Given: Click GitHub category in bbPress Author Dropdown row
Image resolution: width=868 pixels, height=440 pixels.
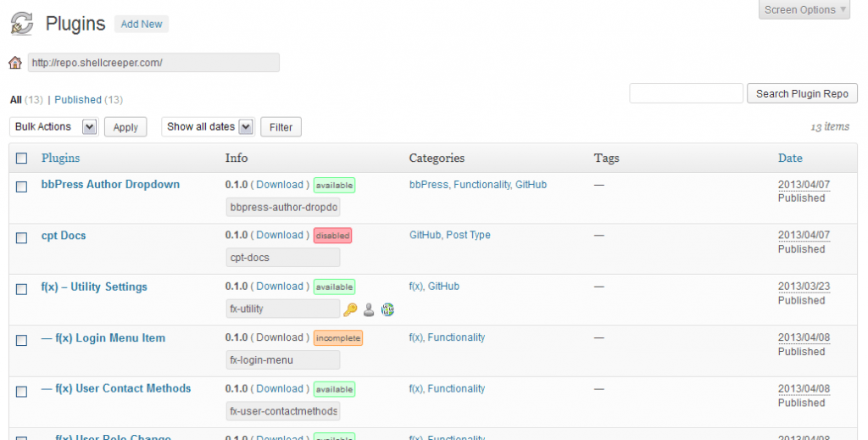Looking at the screenshot, I should [x=531, y=184].
